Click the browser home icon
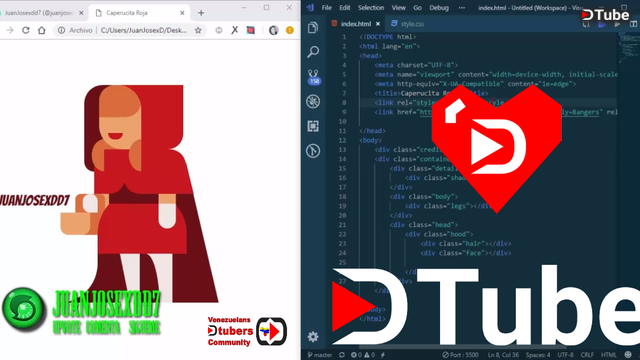 point(42,30)
